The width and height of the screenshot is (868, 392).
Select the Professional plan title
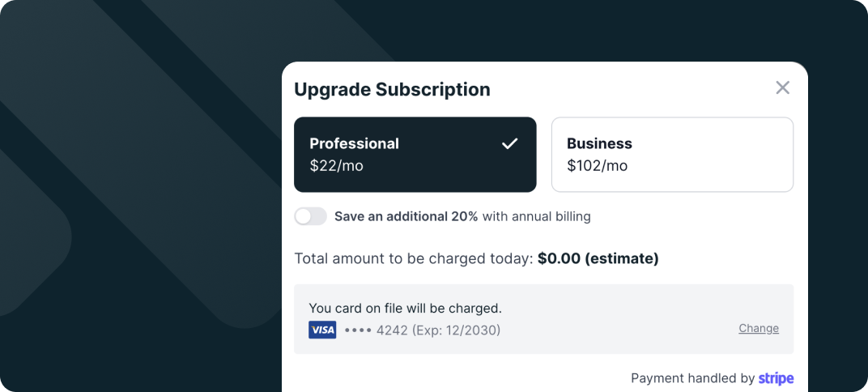(x=354, y=143)
